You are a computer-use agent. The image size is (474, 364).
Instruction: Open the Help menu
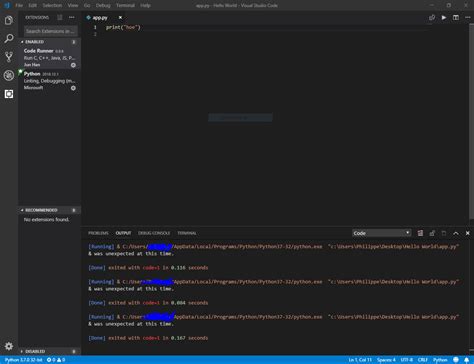click(x=145, y=5)
